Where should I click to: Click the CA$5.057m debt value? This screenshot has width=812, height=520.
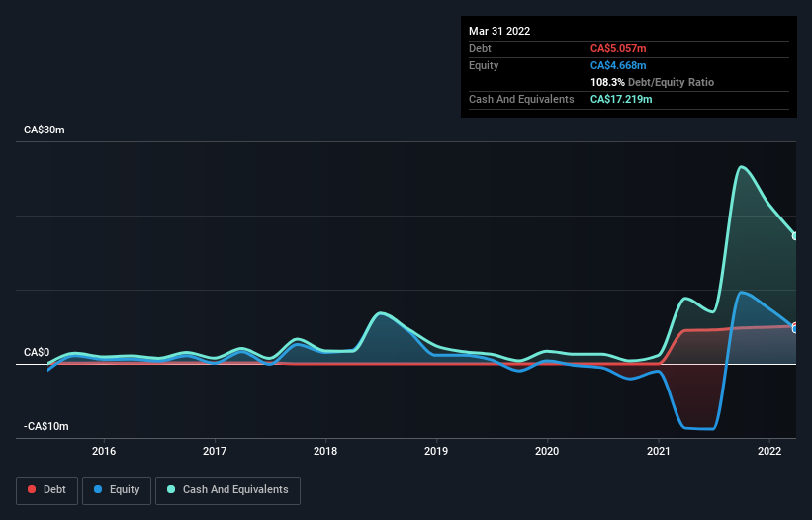[x=618, y=48]
